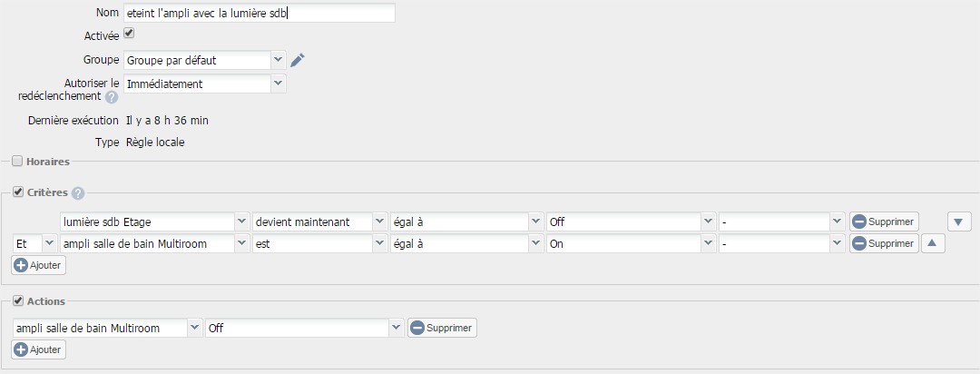Move first criterion down with arrow icon
This screenshot has width=980, height=374.
pyautogui.click(x=959, y=221)
